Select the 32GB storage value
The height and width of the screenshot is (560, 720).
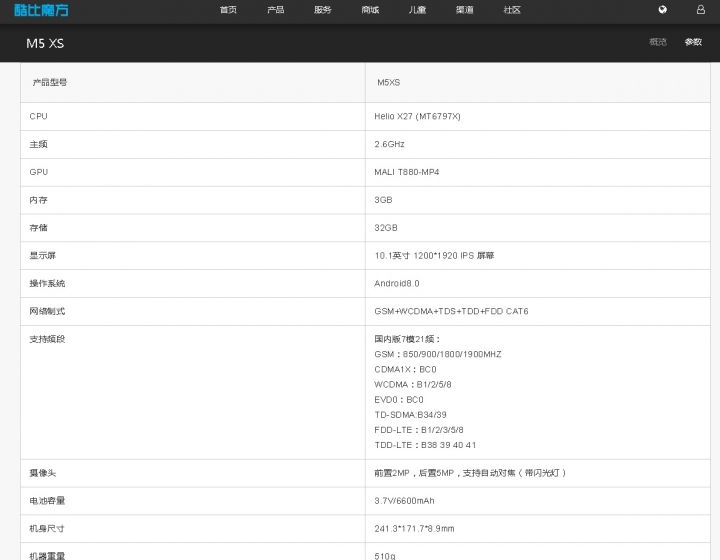pos(386,228)
